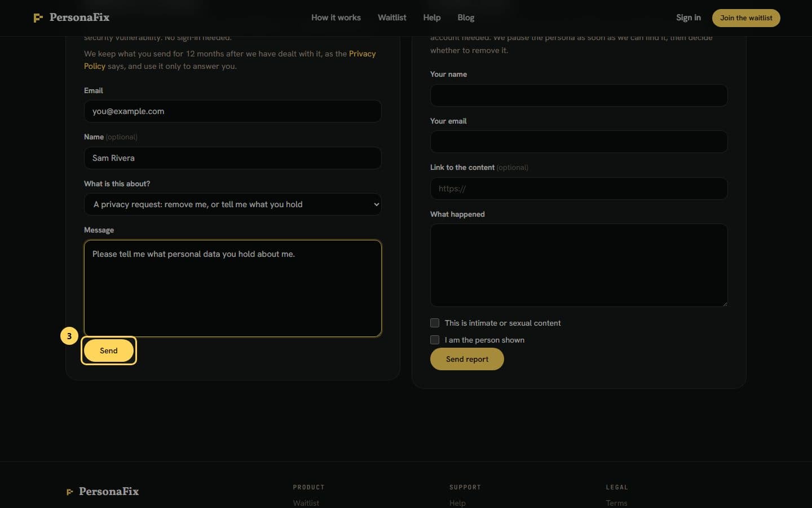Image resolution: width=812 pixels, height=508 pixels.
Task: Click the Link to the content field
Action: pyautogui.click(x=579, y=189)
